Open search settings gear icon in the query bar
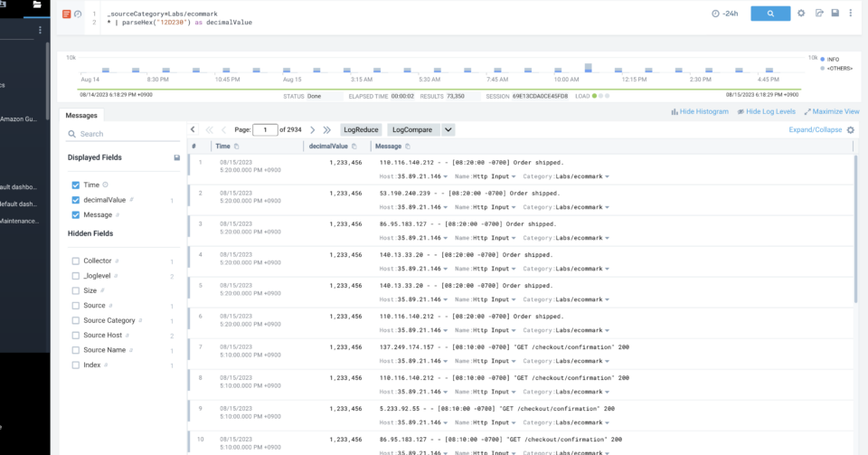This screenshot has height=455, width=868. click(801, 13)
